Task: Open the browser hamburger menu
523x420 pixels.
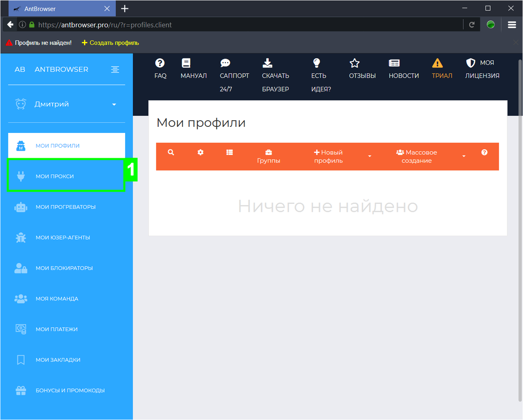Action: click(x=512, y=25)
